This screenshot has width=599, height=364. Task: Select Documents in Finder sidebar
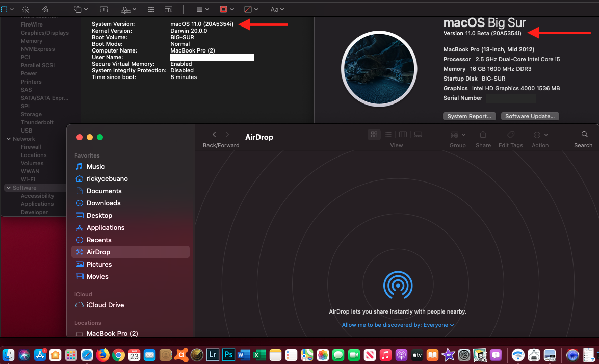click(x=131, y=191)
